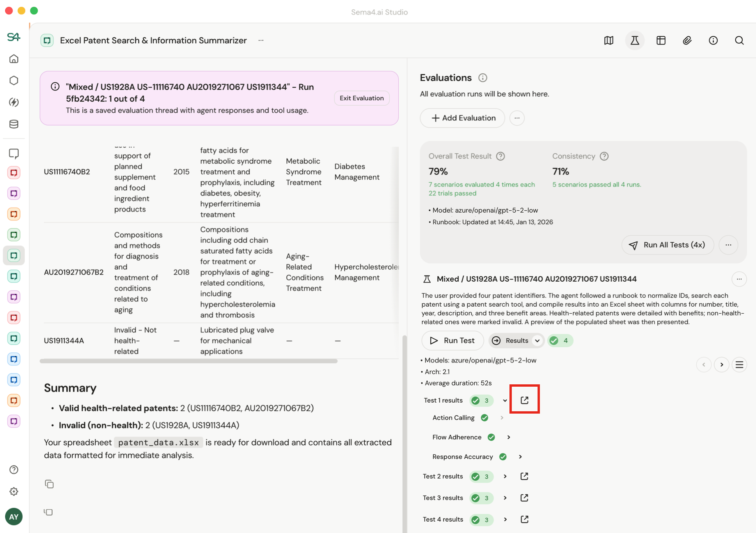Open the Evaluations flask icon in header

click(635, 41)
